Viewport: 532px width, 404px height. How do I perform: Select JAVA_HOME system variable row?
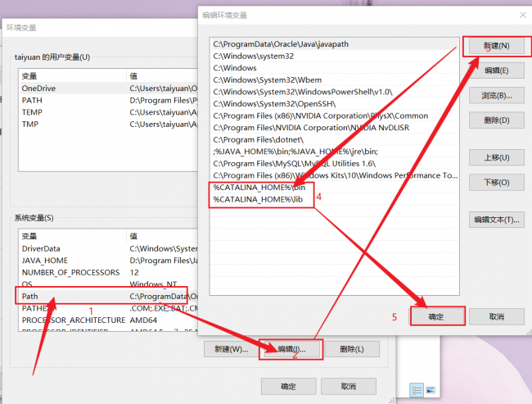[x=109, y=261]
